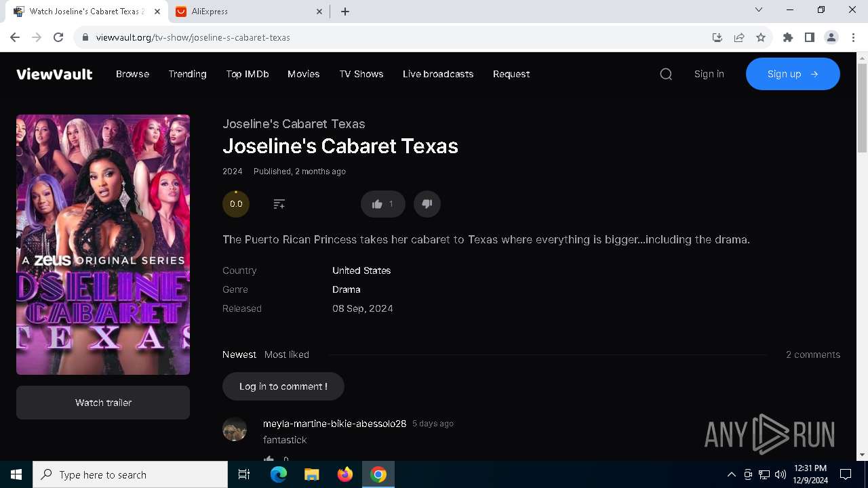Bookmark this page with star icon
Image resolution: width=868 pixels, height=488 pixels.
click(x=761, y=37)
